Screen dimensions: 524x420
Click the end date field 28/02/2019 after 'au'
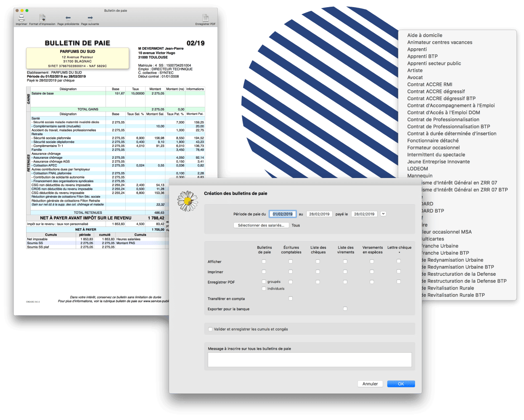[x=319, y=214]
